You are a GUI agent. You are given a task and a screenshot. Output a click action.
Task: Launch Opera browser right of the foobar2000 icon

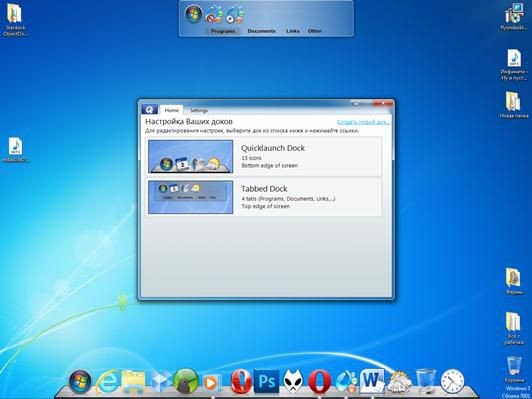(x=319, y=382)
